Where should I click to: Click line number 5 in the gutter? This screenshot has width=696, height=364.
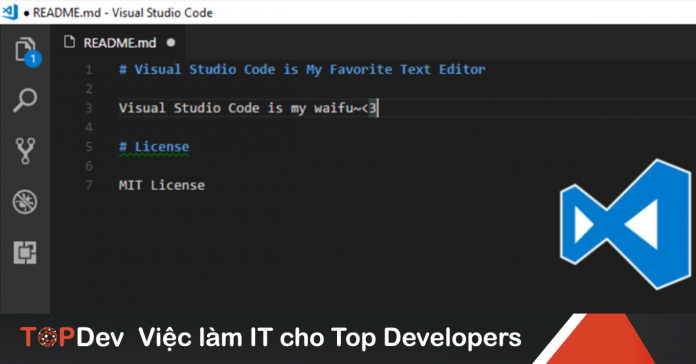[x=89, y=147]
